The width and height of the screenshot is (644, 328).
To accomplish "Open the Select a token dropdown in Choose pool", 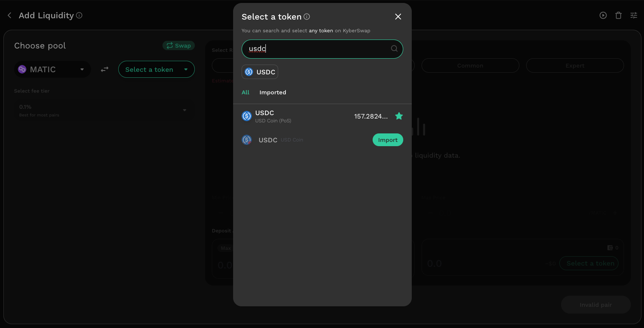I will (157, 69).
